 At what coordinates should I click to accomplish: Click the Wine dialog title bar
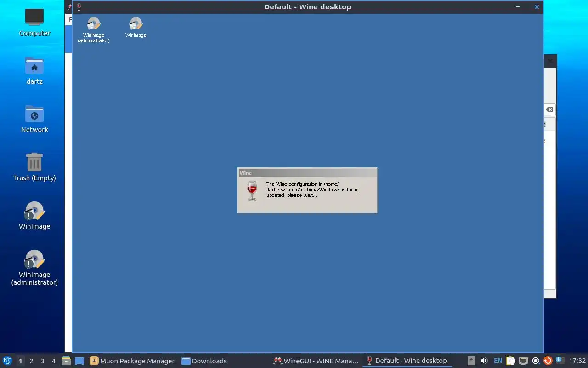tap(307, 173)
